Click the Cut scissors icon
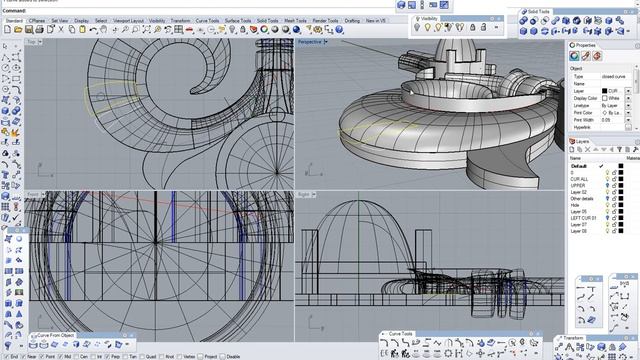This screenshot has width=640, height=360. click(61, 29)
